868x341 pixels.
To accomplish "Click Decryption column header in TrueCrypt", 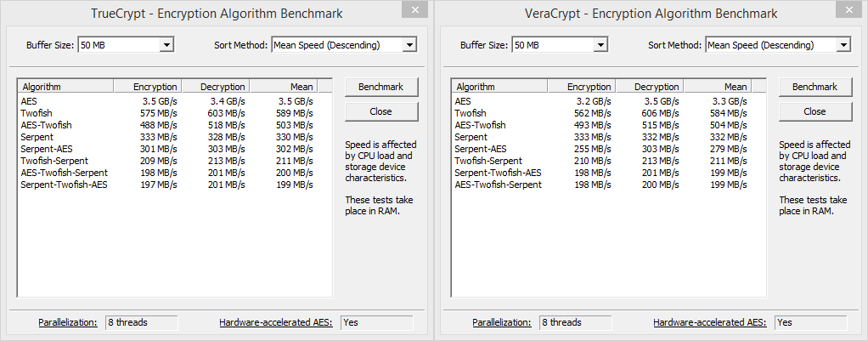I will [x=216, y=87].
